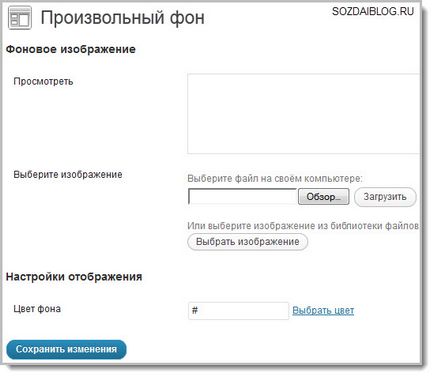Click the empty background preview box
Viewport: 434px width, 377px height.
coord(303,114)
